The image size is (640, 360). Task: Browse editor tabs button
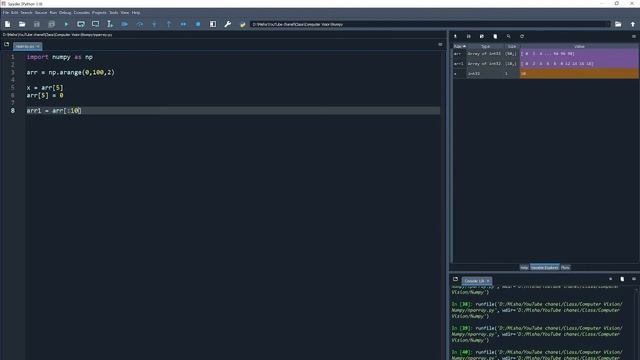coord(7,44)
